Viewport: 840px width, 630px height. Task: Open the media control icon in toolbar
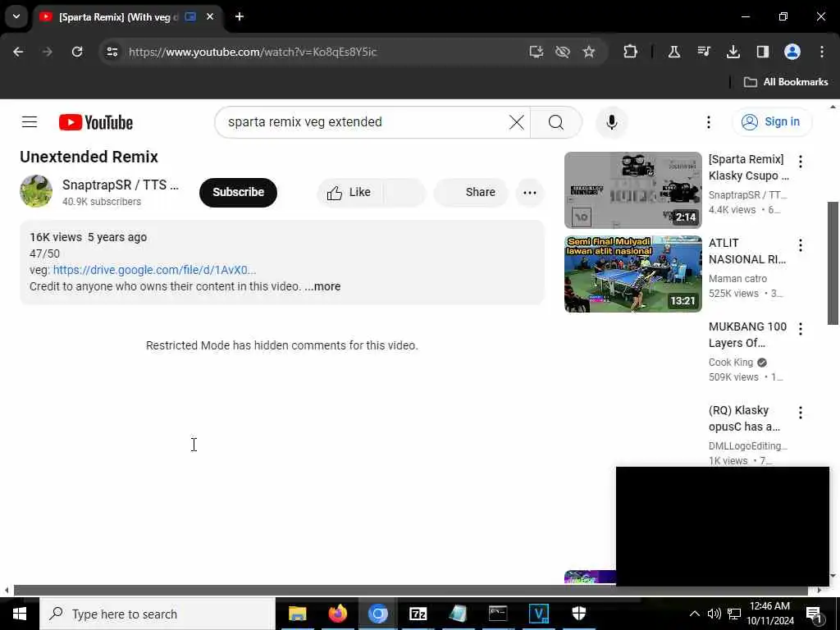[704, 52]
